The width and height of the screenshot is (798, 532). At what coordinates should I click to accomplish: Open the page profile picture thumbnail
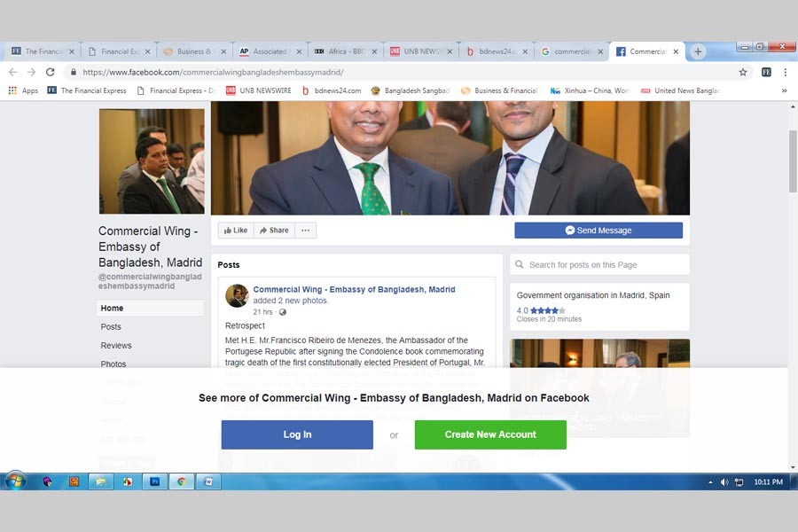point(152,161)
